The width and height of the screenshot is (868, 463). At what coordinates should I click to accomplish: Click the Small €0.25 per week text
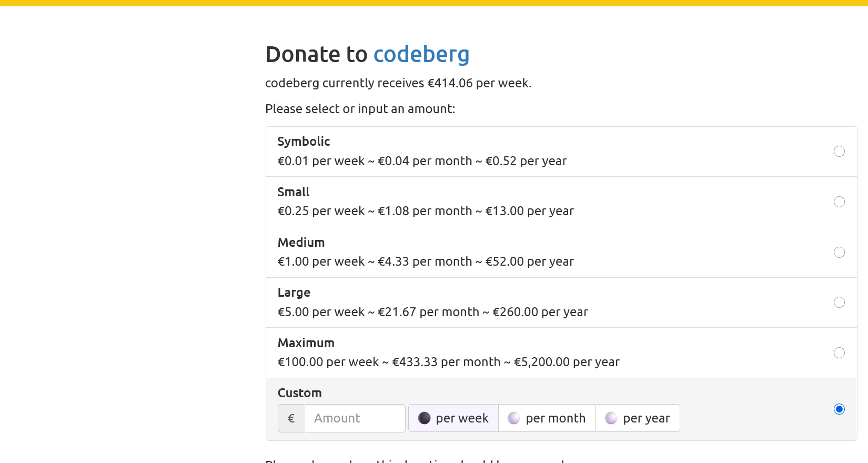[x=321, y=211]
